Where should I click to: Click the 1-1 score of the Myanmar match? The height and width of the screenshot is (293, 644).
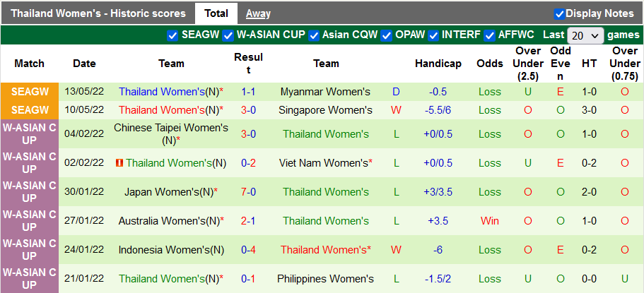248,92
